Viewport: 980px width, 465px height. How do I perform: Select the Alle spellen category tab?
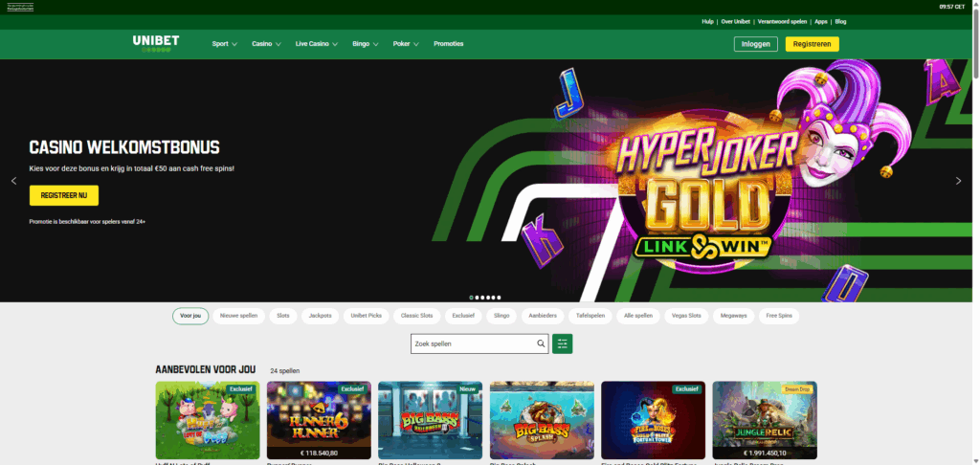638,317
